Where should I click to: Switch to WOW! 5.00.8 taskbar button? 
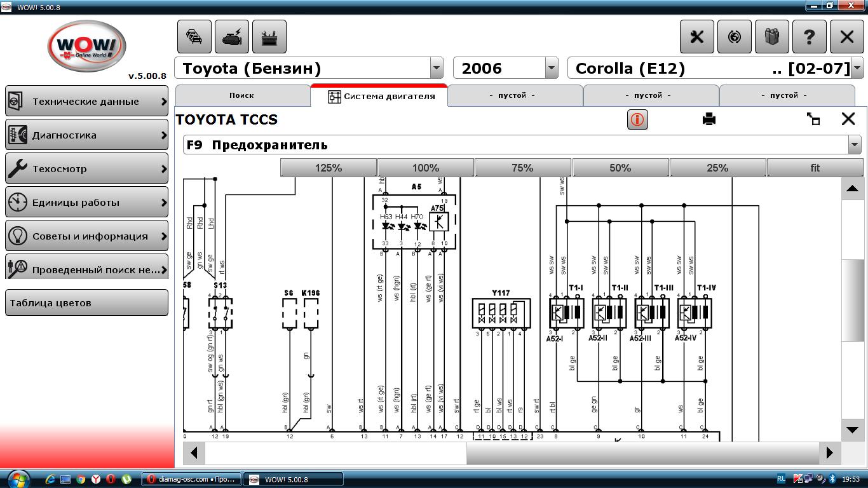294,479
